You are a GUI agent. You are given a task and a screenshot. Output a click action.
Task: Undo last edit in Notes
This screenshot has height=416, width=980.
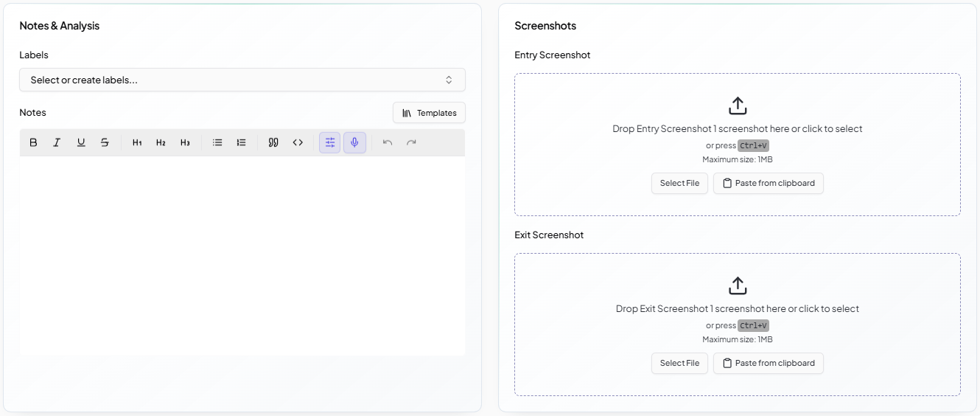pyautogui.click(x=388, y=142)
